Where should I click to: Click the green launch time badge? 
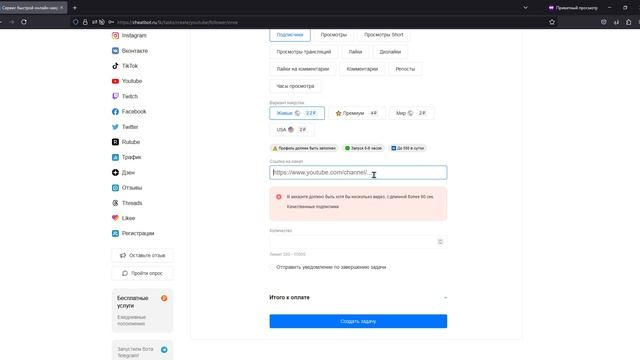(363, 148)
